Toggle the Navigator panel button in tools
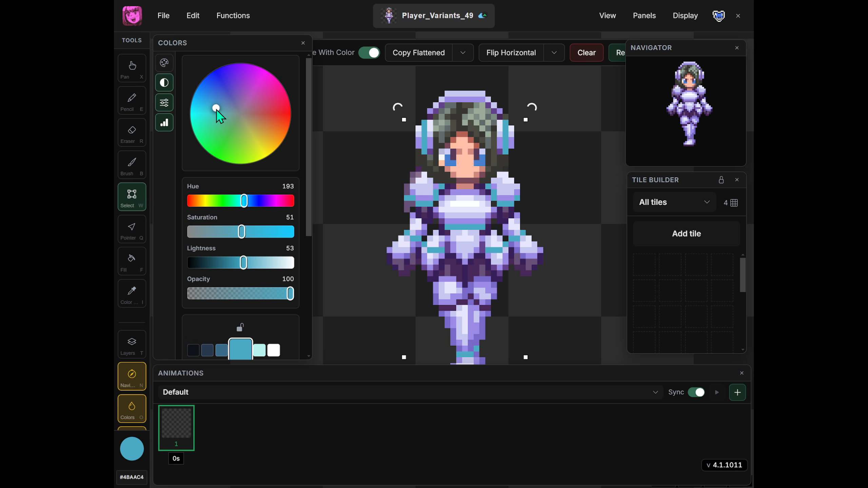The image size is (868, 488). pyautogui.click(x=132, y=377)
